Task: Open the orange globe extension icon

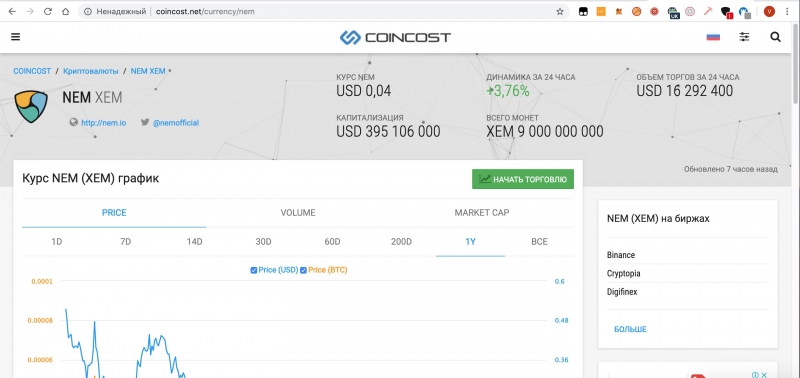Action: point(636,11)
